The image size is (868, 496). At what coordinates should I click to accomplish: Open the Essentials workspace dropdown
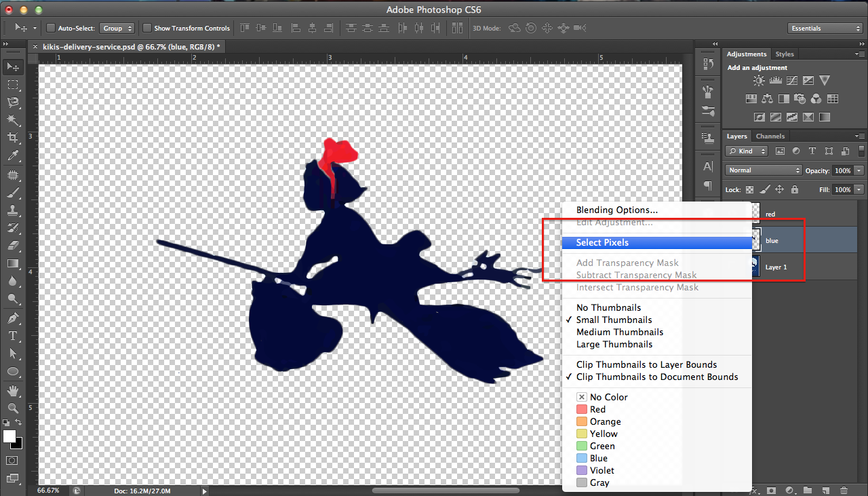tap(825, 28)
